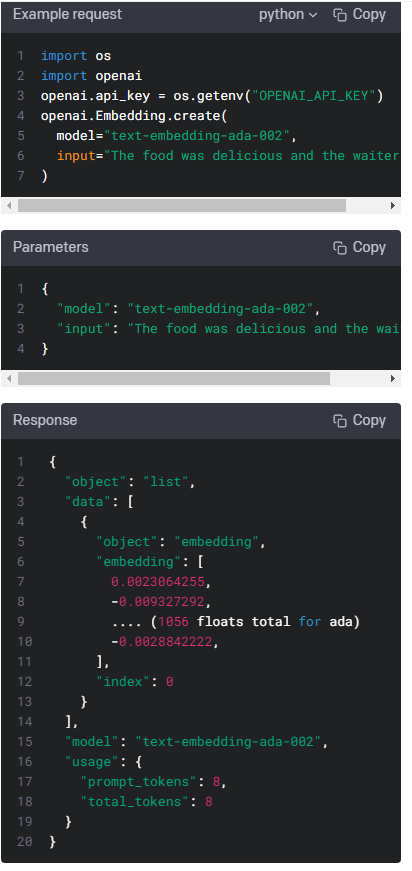Click the "import os" code line
Image resolution: width=412 pixels, height=871 pixels.
coord(76,56)
